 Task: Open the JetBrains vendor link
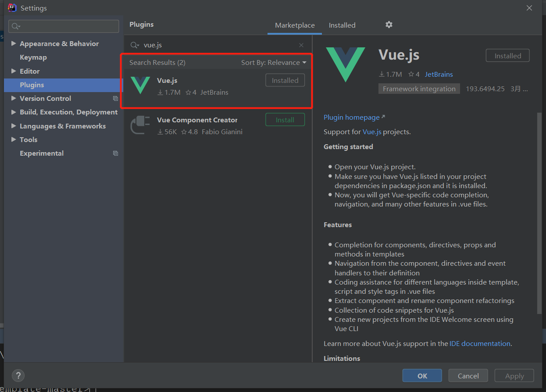439,74
